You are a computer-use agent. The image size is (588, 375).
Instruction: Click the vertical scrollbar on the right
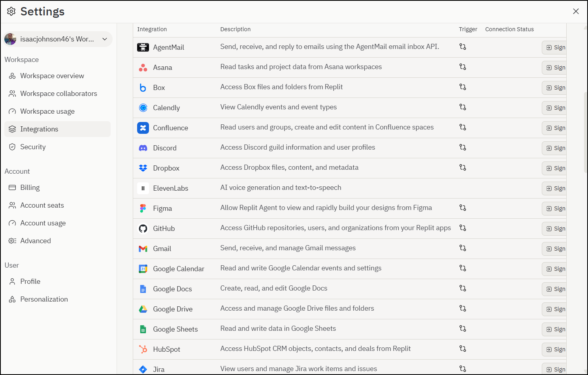pos(586,133)
